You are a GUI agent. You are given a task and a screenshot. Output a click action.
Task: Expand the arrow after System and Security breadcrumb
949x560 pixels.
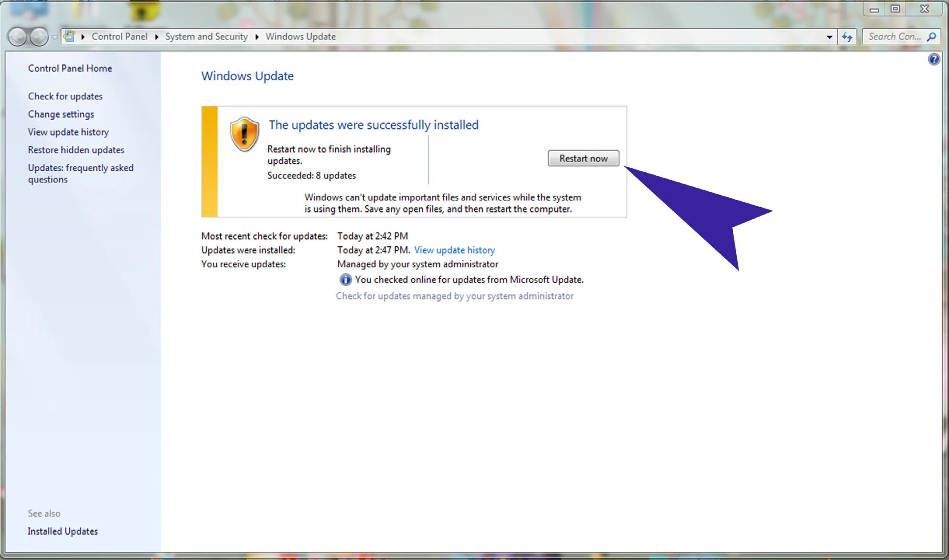click(257, 37)
